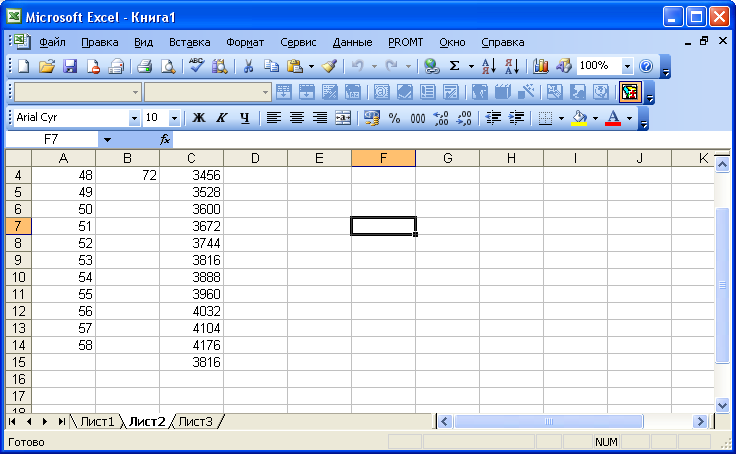This screenshot has width=736, height=454.
Task: Toggle center text alignment
Action: point(297,117)
